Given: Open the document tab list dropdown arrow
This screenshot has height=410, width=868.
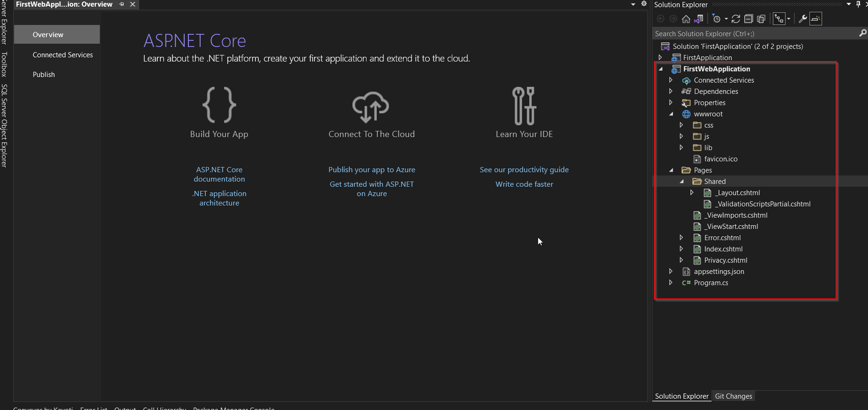Looking at the screenshot, I should click(633, 4).
